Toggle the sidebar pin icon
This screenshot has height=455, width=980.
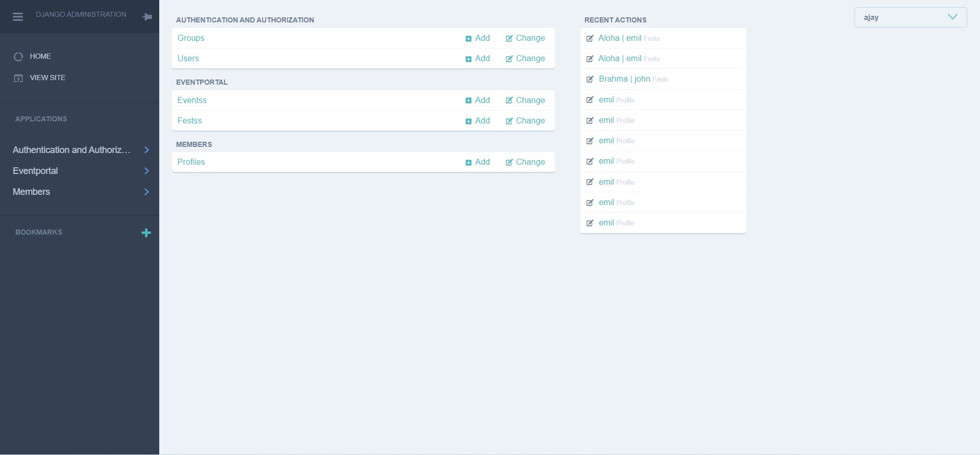click(x=147, y=17)
